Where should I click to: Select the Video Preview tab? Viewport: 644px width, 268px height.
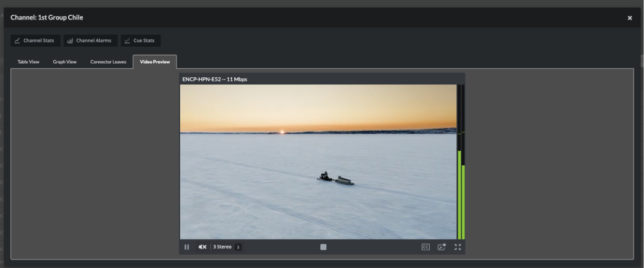click(155, 62)
